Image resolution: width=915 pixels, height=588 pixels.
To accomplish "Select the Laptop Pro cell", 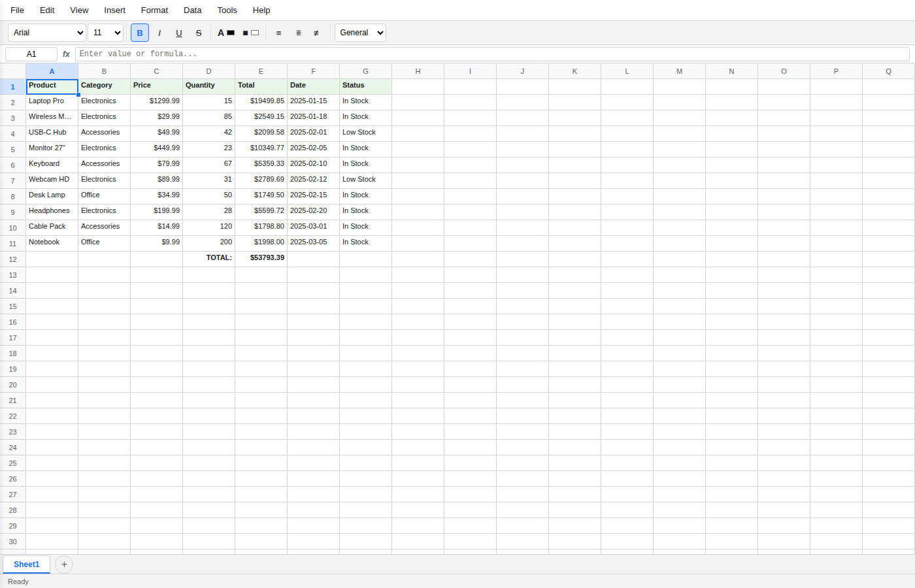I will tap(52, 103).
